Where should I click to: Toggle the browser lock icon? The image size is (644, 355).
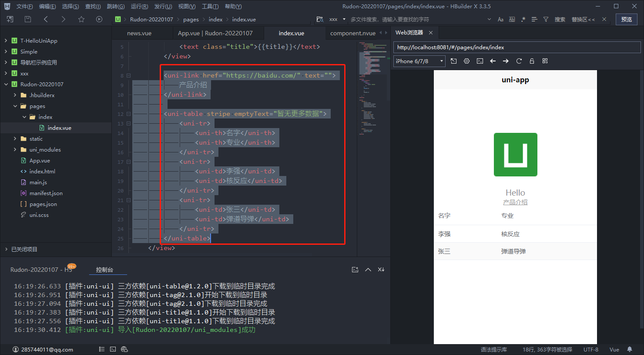click(532, 61)
